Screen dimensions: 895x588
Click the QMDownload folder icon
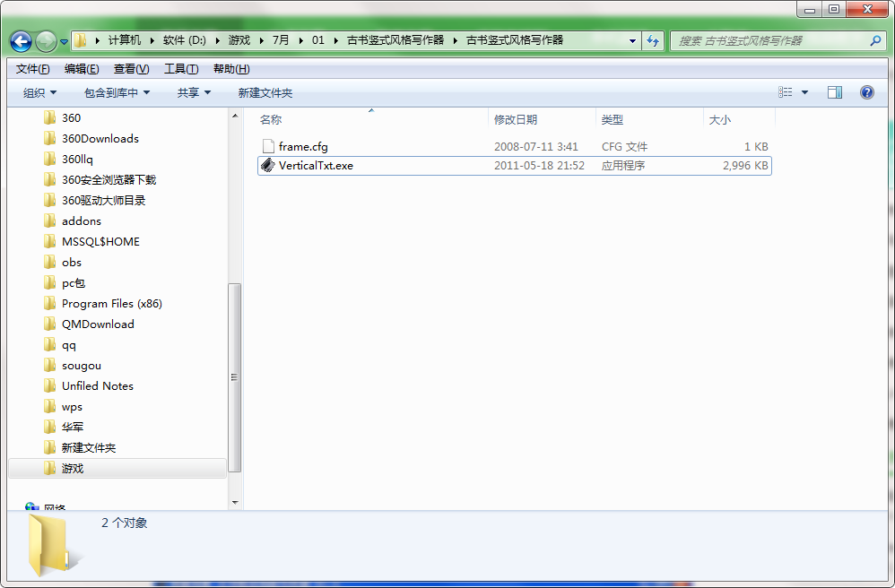[x=50, y=324]
